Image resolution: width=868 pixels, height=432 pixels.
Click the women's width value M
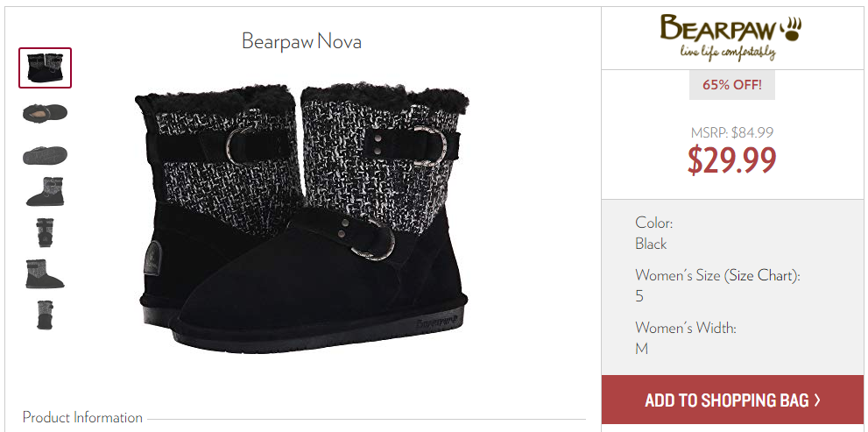tap(642, 349)
